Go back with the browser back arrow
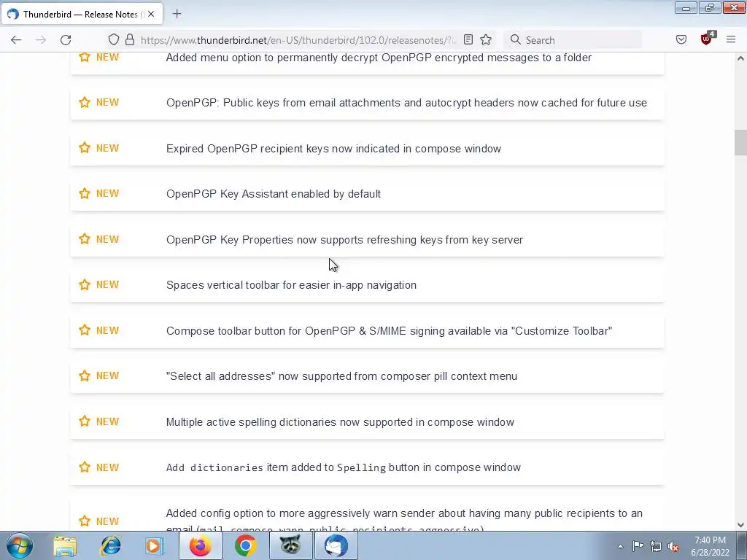 click(16, 40)
